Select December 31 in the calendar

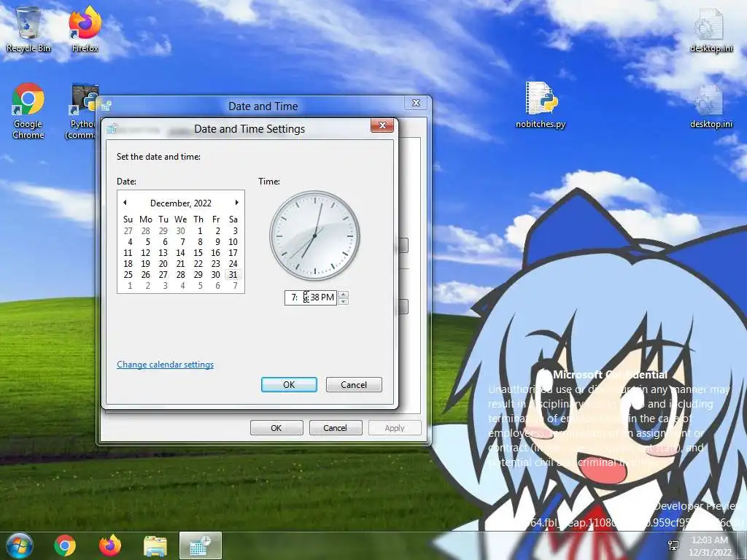pyautogui.click(x=233, y=275)
